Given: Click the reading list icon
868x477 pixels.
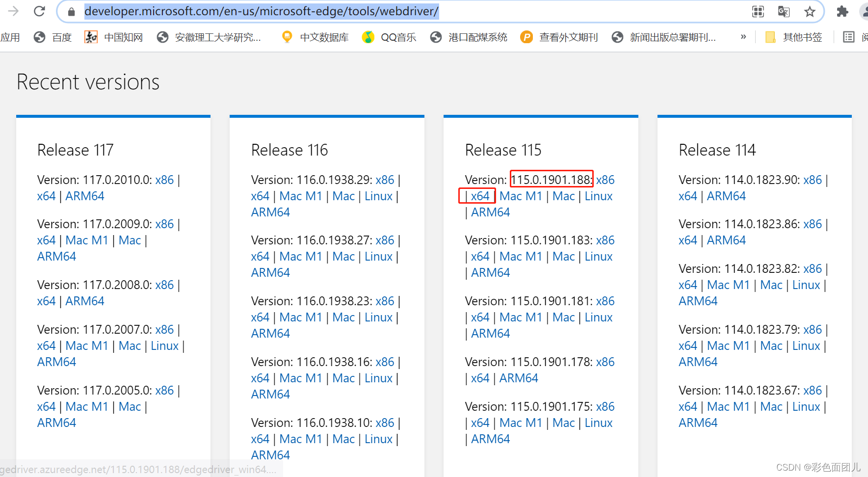Looking at the screenshot, I should click(849, 37).
